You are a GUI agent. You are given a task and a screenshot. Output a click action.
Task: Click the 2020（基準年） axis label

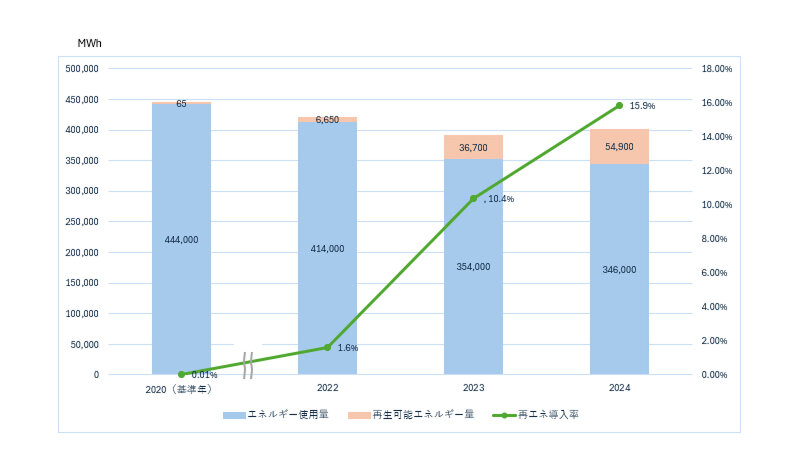pos(178,389)
